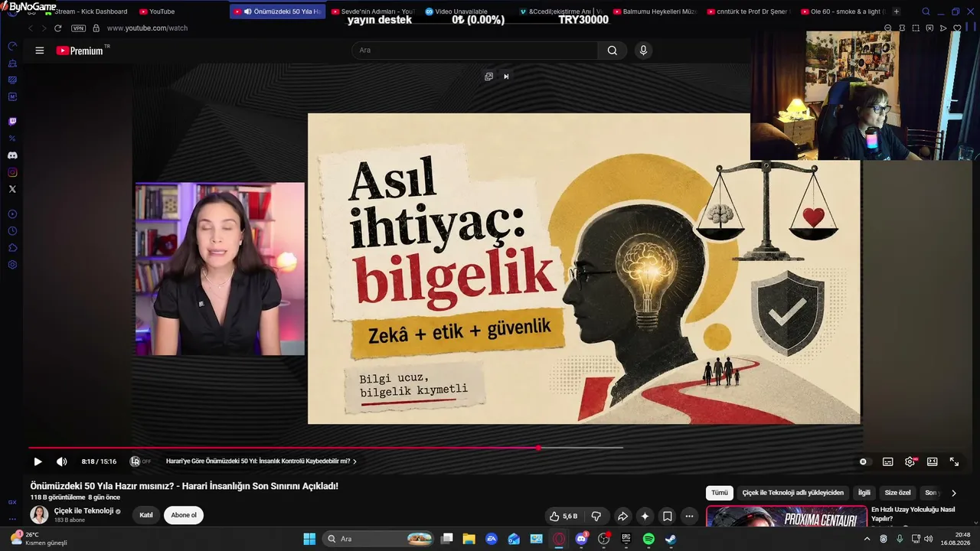
Task: Select the Çiçek ile Teknoloji adlı yükleyiciden chip
Action: [792, 493]
